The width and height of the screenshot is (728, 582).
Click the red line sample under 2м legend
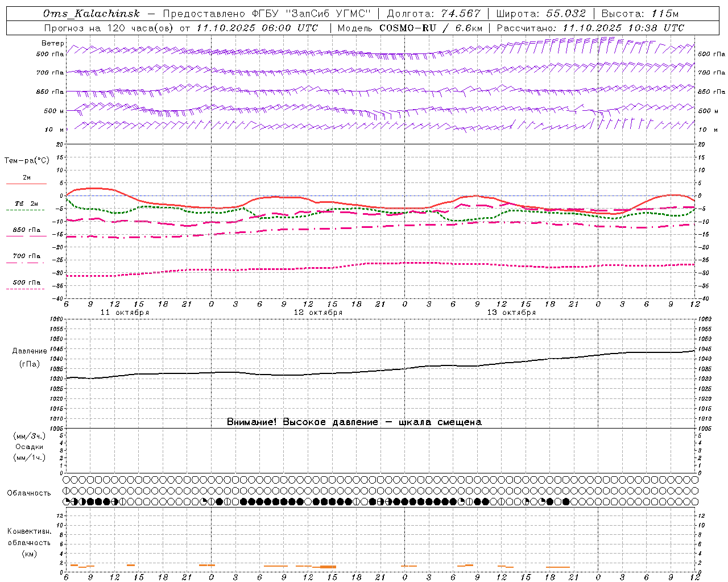(x=26, y=184)
